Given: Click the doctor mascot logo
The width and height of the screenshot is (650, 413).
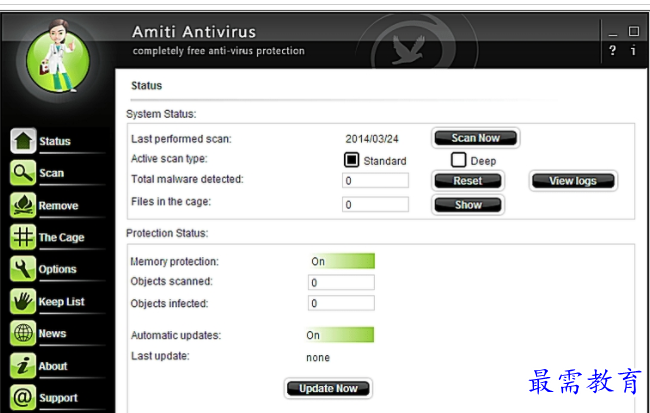Looking at the screenshot, I should click(58, 56).
